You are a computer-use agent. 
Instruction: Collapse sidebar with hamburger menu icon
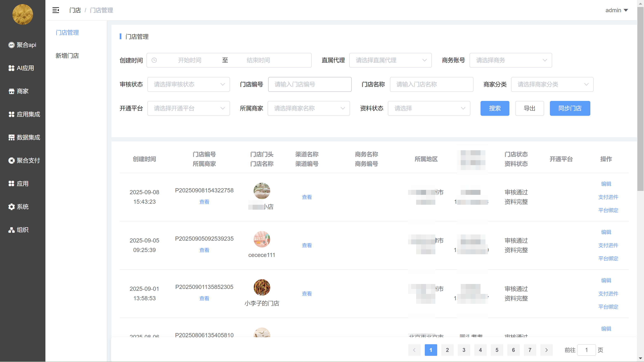[56, 10]
